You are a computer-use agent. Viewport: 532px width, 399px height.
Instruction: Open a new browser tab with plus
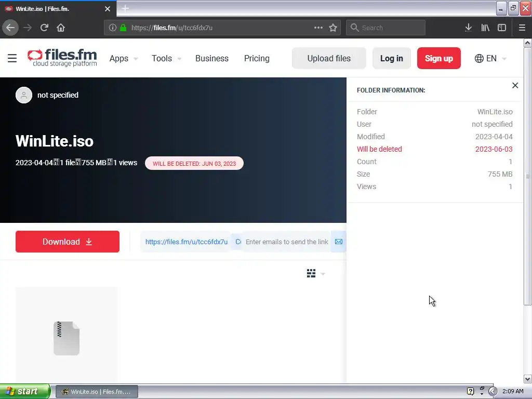(125, 8)
